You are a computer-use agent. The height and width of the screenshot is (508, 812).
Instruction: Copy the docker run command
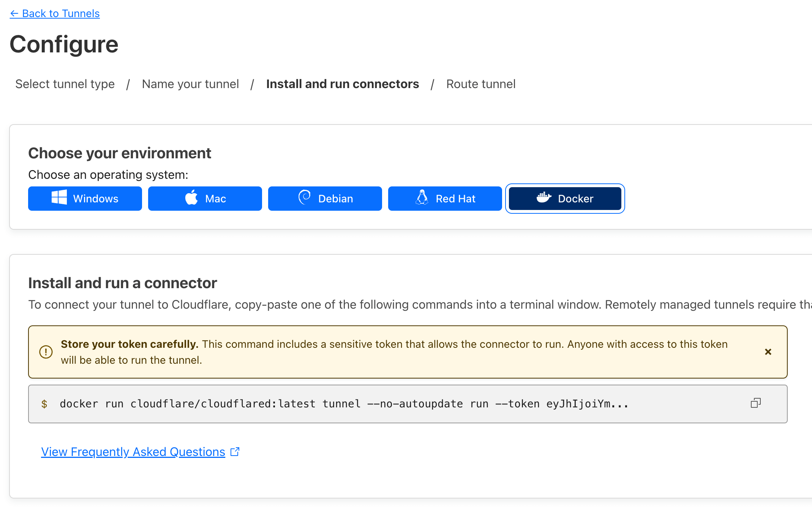point(756,403)
